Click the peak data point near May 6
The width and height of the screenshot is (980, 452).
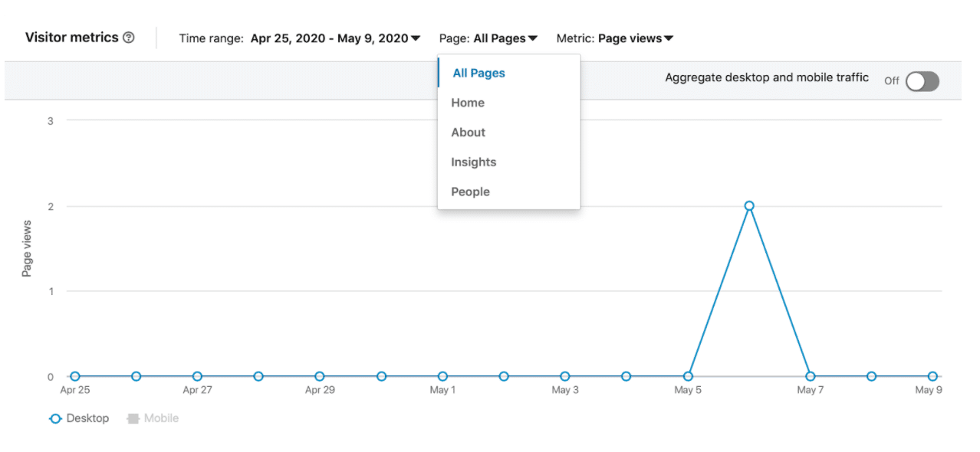pyautogui.click(x=748, y=205)
